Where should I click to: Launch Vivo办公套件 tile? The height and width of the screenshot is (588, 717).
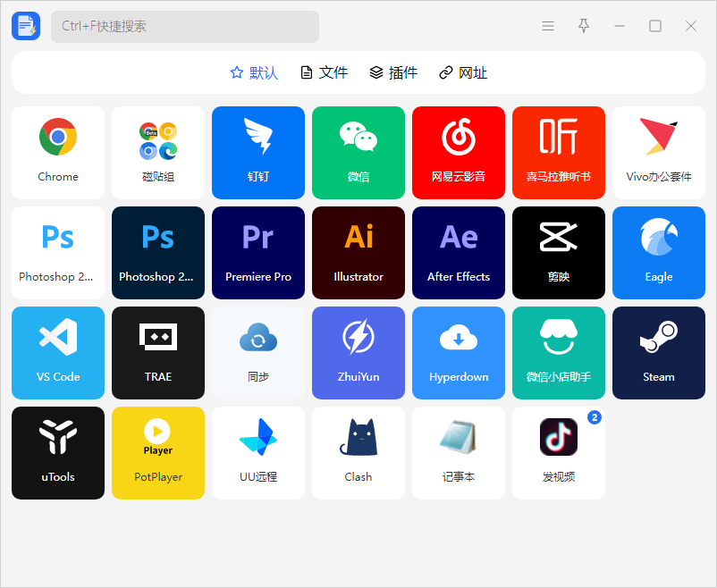pyautogui.click(x=659, y=153)
